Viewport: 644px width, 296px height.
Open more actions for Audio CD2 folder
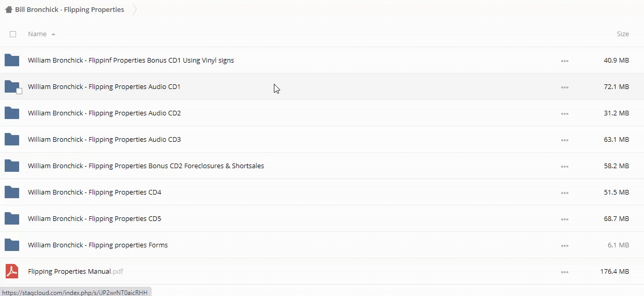[564, 114]
